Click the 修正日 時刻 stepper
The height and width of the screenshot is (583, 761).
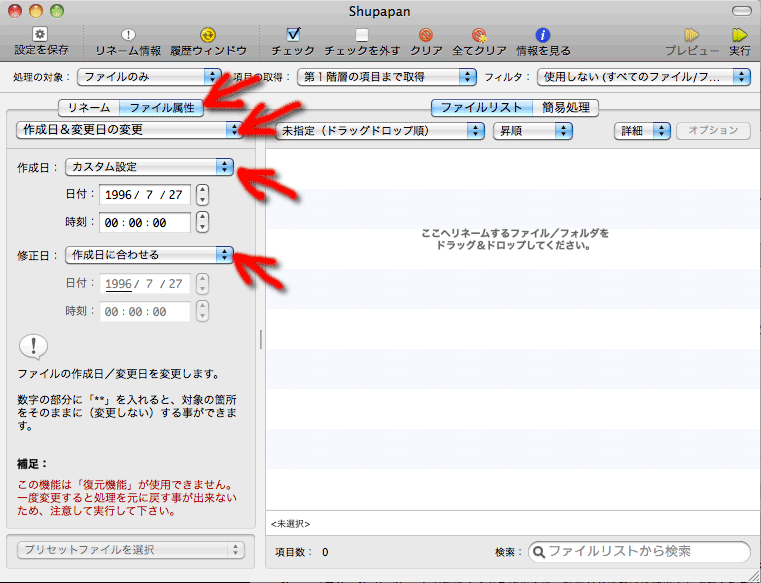tap(202, 311)
